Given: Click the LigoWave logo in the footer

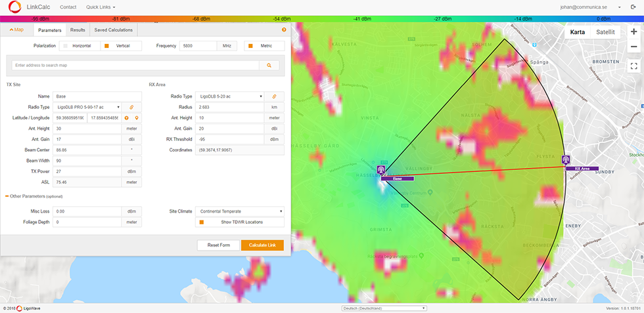Looking at the screenshot, I should tap(28, 308).
